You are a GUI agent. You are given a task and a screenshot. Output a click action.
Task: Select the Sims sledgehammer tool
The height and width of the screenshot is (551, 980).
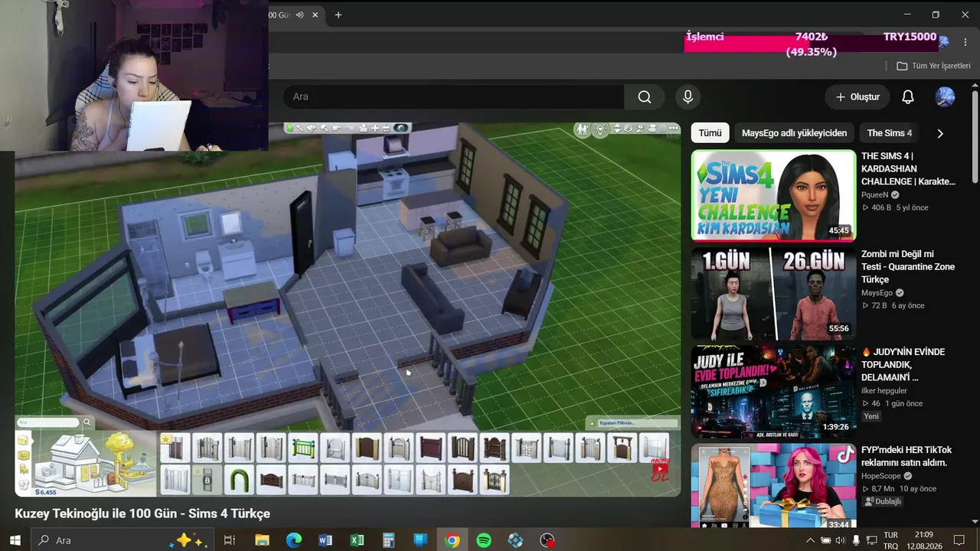tap(324, 128)
